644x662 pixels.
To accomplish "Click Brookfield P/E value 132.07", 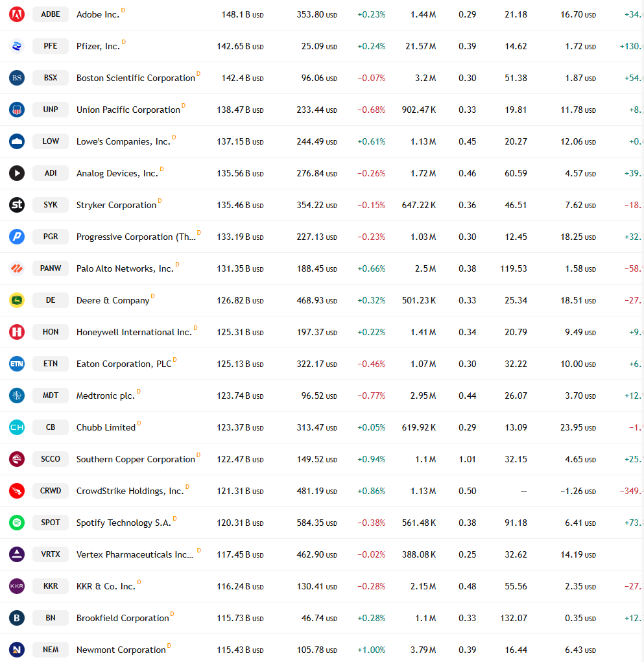I will tap(514, 618).
